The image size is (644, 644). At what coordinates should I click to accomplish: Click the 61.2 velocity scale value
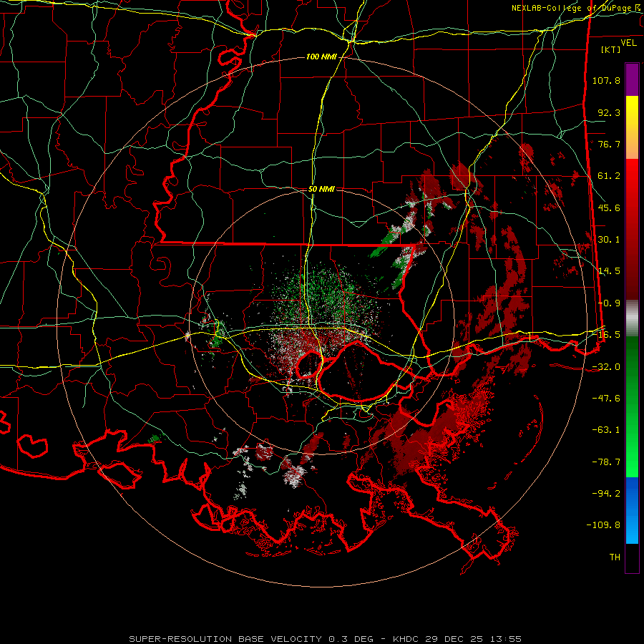tap(609, 176)
